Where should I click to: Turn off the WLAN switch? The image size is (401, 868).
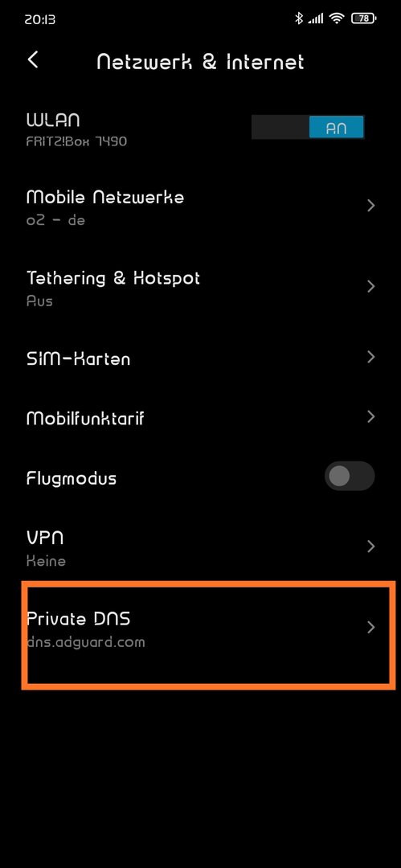[x=308, y=127]
